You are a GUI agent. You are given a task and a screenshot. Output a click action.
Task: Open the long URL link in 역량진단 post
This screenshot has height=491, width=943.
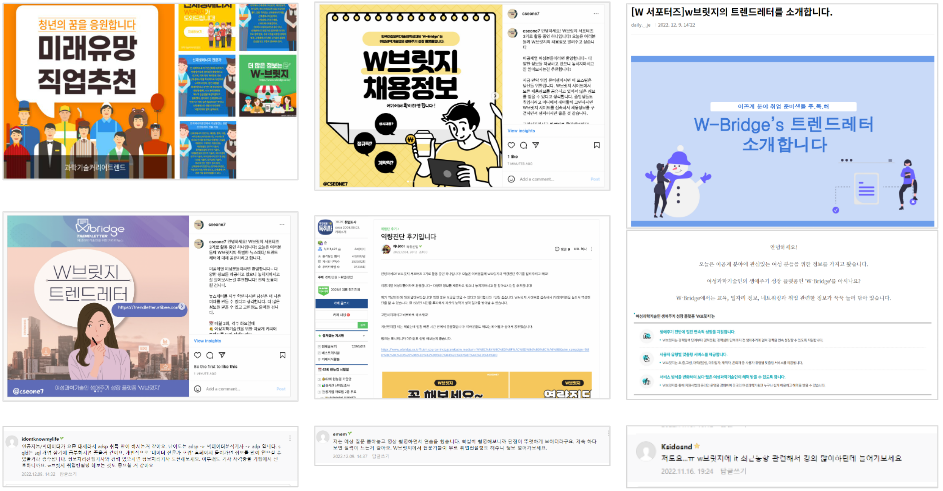485,351
